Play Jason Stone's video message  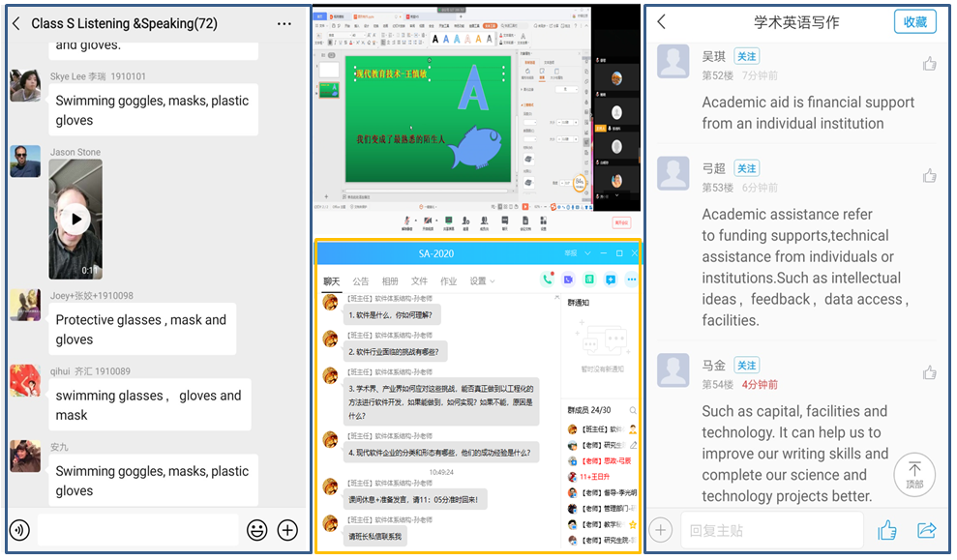(x=75, y=220)
